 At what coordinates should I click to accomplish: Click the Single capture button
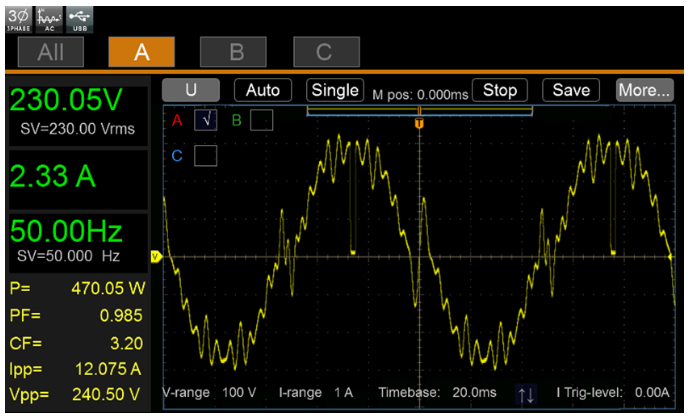click(x=335, y=90)
